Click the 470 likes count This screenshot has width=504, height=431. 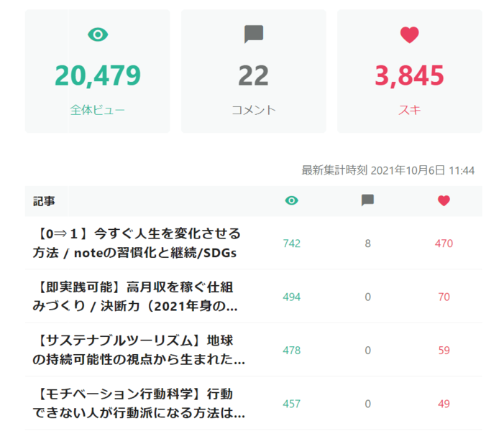point(444,244)
